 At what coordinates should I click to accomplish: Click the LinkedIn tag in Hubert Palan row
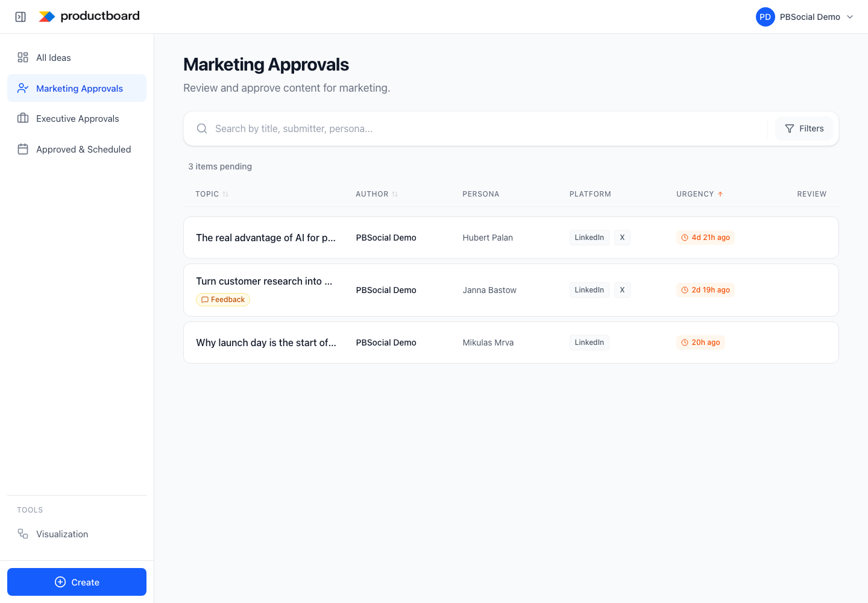point(590,238)
